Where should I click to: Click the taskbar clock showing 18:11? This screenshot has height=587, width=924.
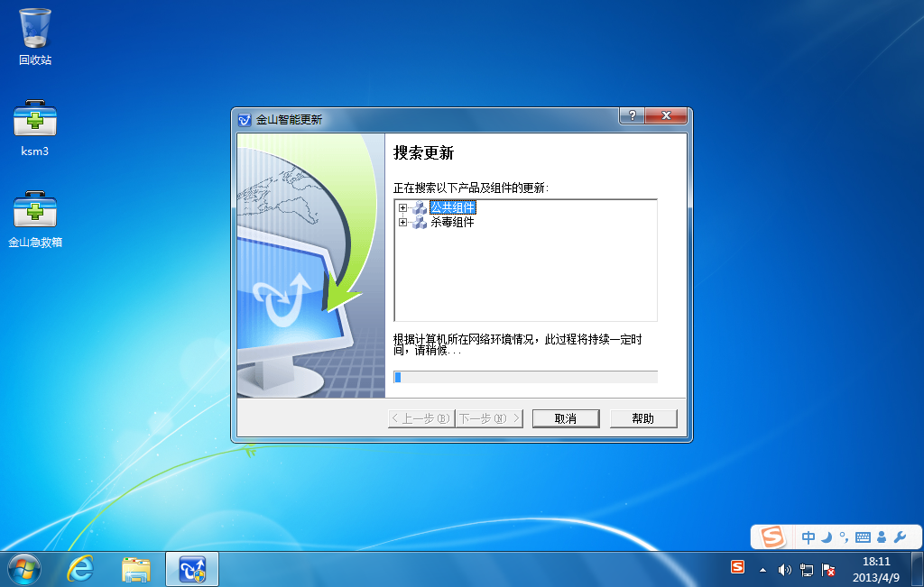point(875,569)
